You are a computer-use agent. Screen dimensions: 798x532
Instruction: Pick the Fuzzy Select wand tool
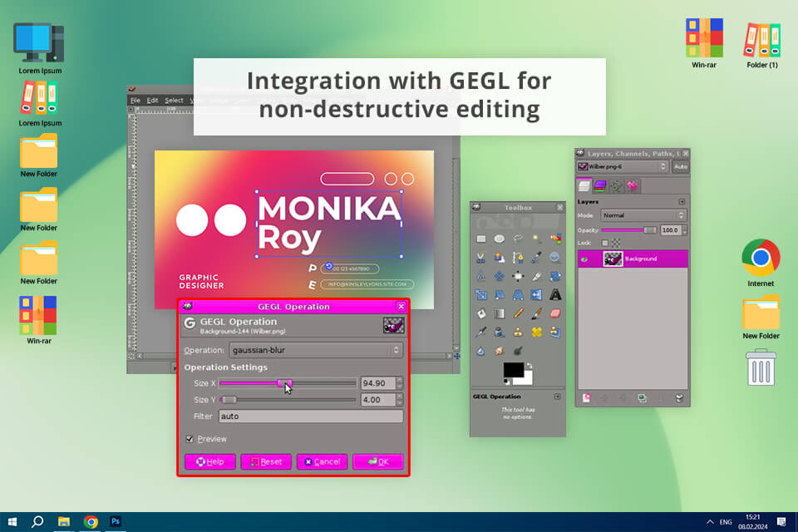(x=536, y=239)
